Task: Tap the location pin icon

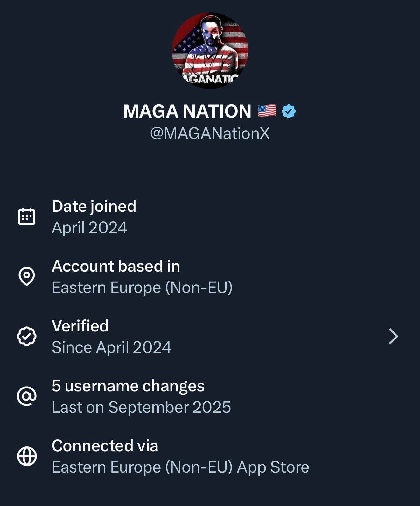Action: [27, 276]
